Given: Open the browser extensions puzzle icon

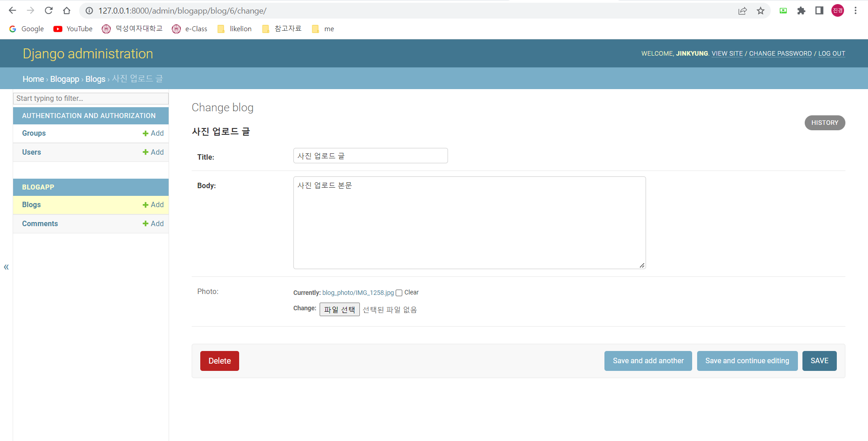Looking at the screenshot, I should pos(801,11).
